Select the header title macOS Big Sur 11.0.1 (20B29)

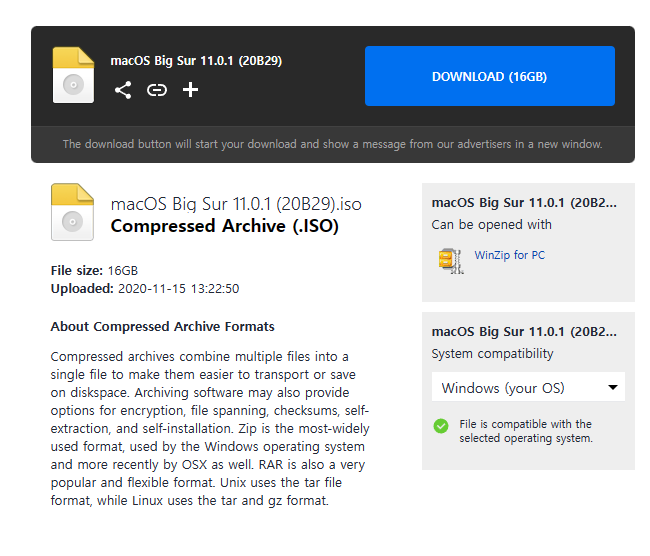(x=196, y=61)
